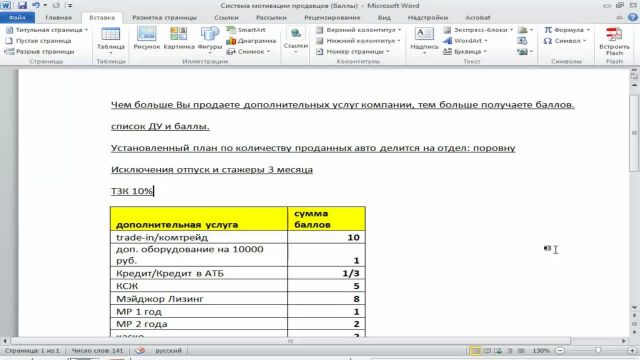Click the zoom out minus button
The image size is (640, 360).
pos(560,351)
